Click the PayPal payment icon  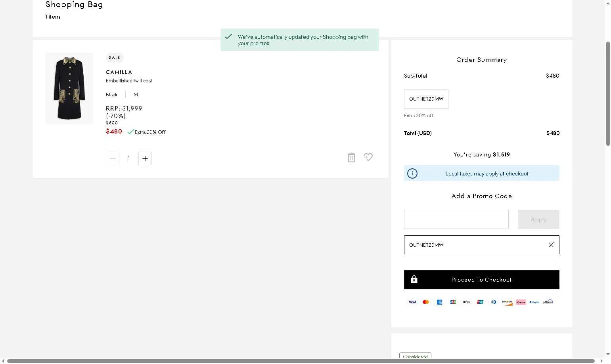[534, 302]
